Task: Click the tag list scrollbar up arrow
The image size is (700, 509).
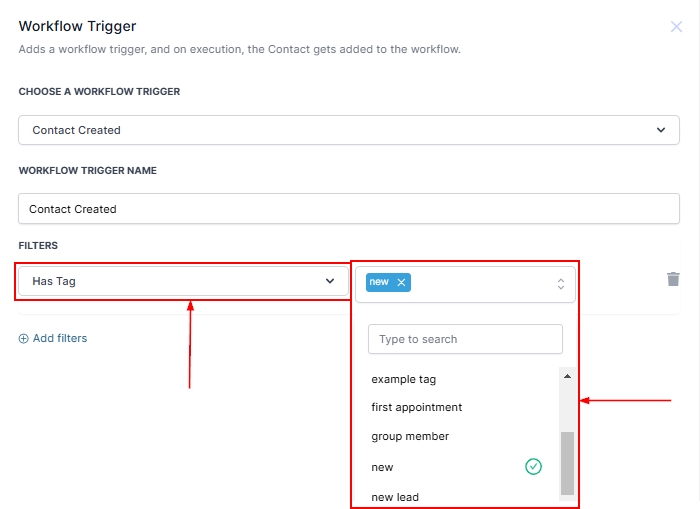Action: 567,376
